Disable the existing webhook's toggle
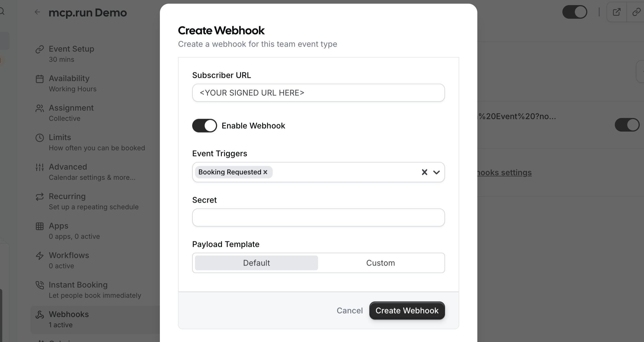This screenshot has height=342, width=644. coord(627,125)
